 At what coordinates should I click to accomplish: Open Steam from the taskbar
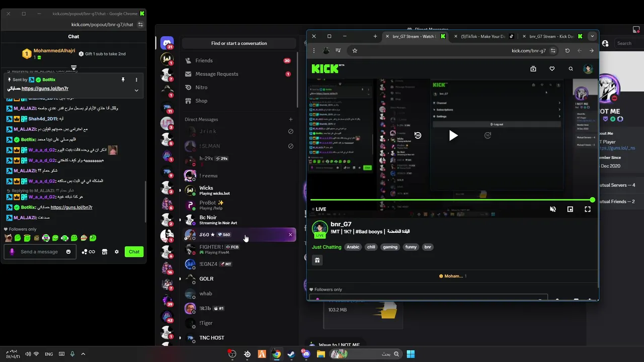point(291,354)
